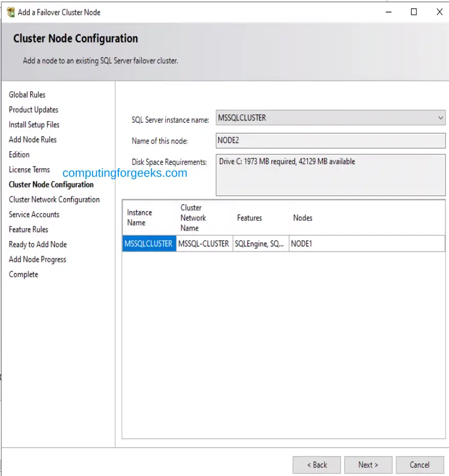
Task: Minimize the Add a Failover Cluster Node window
Action: (x=389, y=12)
